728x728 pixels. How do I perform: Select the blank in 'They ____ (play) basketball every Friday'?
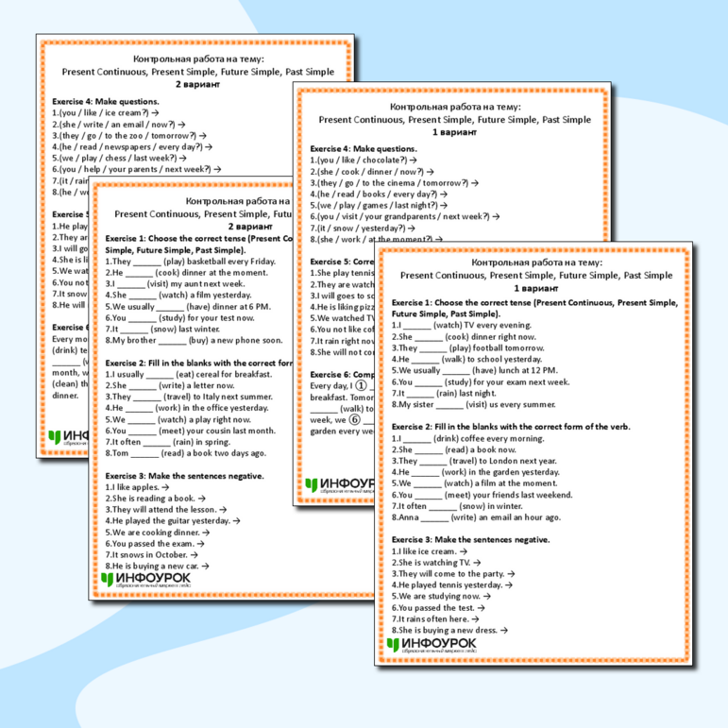tap(146, 262)
